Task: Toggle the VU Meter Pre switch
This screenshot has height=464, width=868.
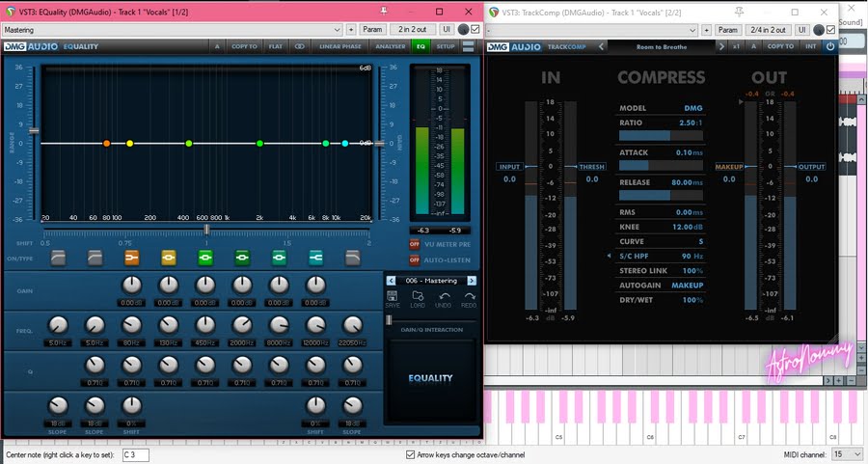Action: point(415,244)
